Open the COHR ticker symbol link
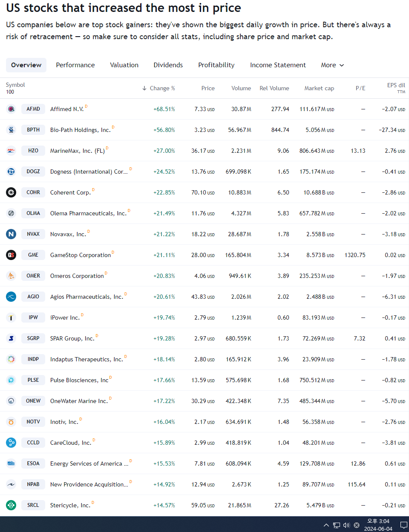This screenshot has height=532, width=409. click(x=33, y=192)
